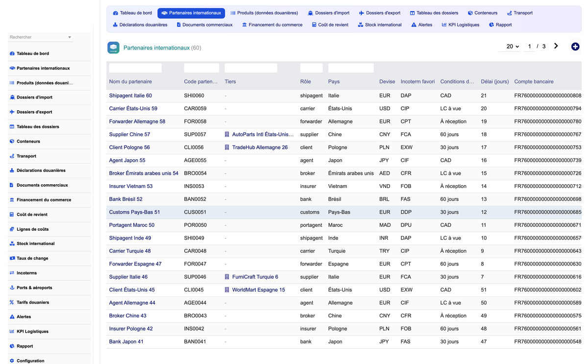Open Insurer Pologne 42 partner row

pyautogui.click(x=131, y=329)
